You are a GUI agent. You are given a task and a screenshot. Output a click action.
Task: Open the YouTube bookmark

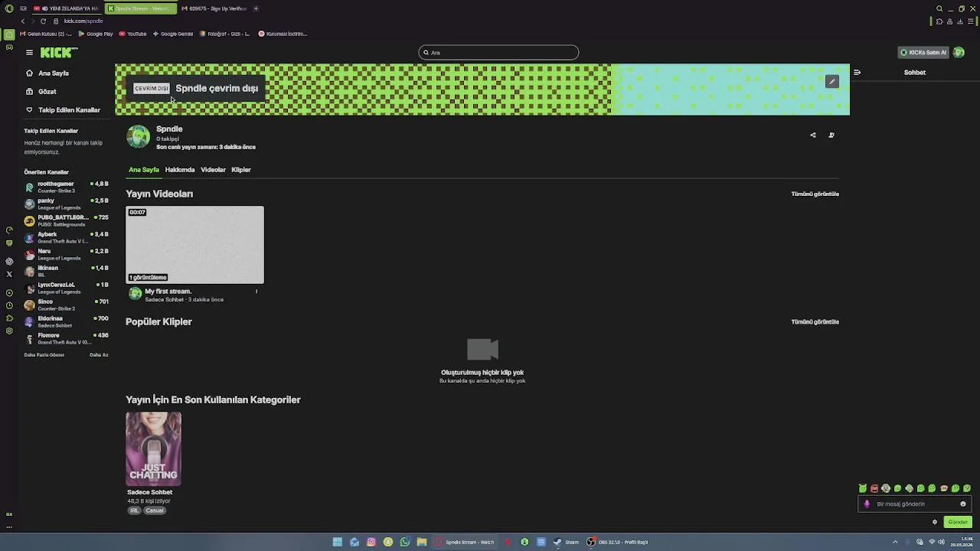pos(132,34)
